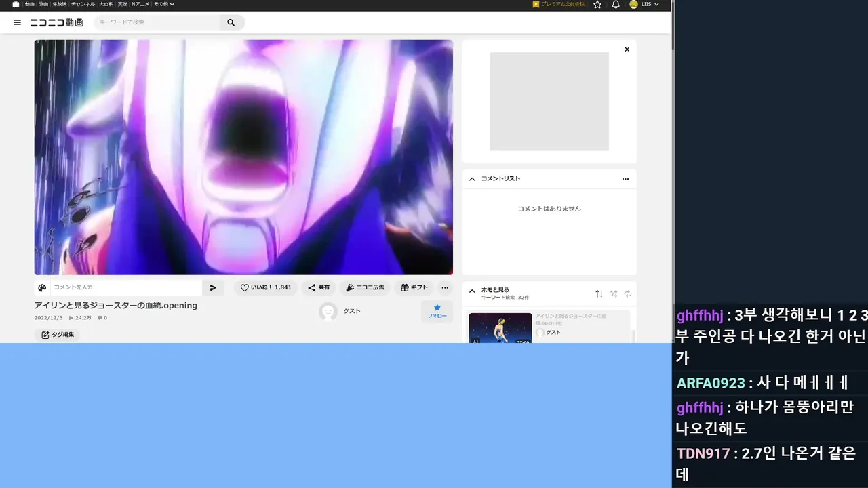Open the playlist video thumbnail
This screenshot has width=868, height=488.
[500, 328]
